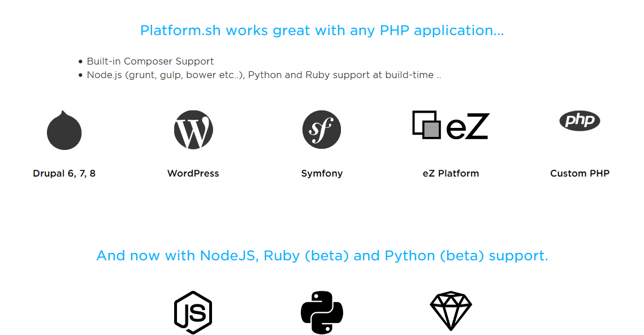Click the Symfony text label
The width and height of the screenshot is (644, 335).
point(322,174)
